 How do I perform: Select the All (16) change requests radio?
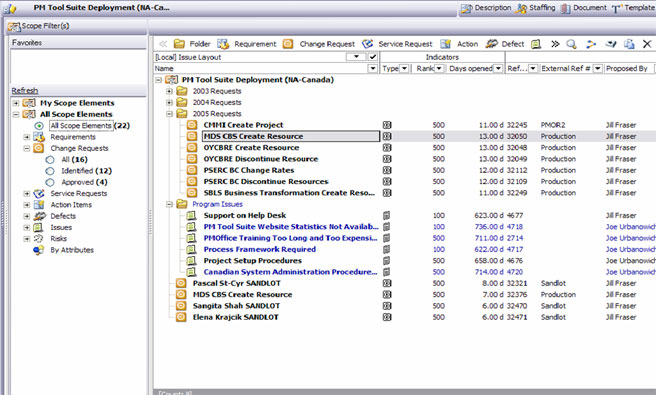pyautogui.click(x=50, y=160)
